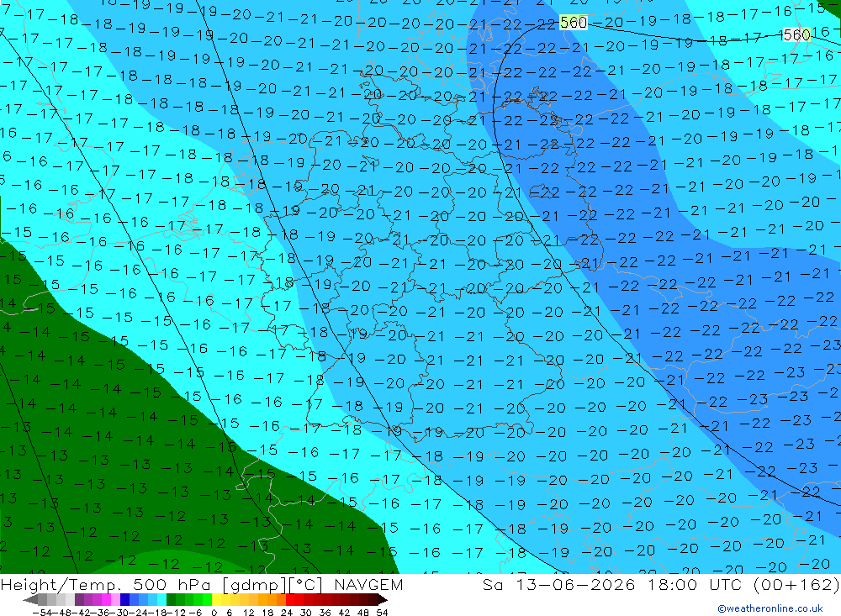This screenshot has height=616, width=841.
Task: Select the bright red swatch above legend value 24
Action: tap(290, 600)
